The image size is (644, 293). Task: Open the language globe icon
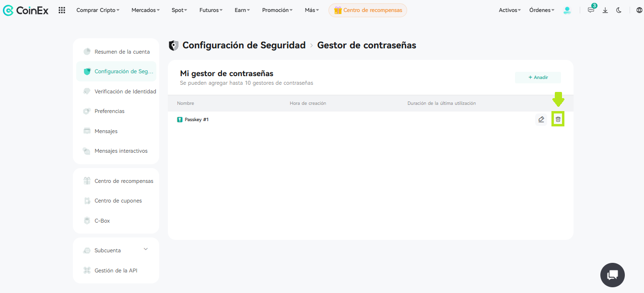click(x=639, y=10)
